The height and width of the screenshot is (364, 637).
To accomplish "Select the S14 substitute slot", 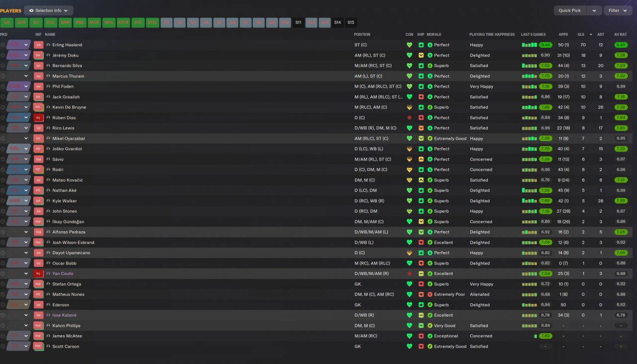I will click(337, 22).
